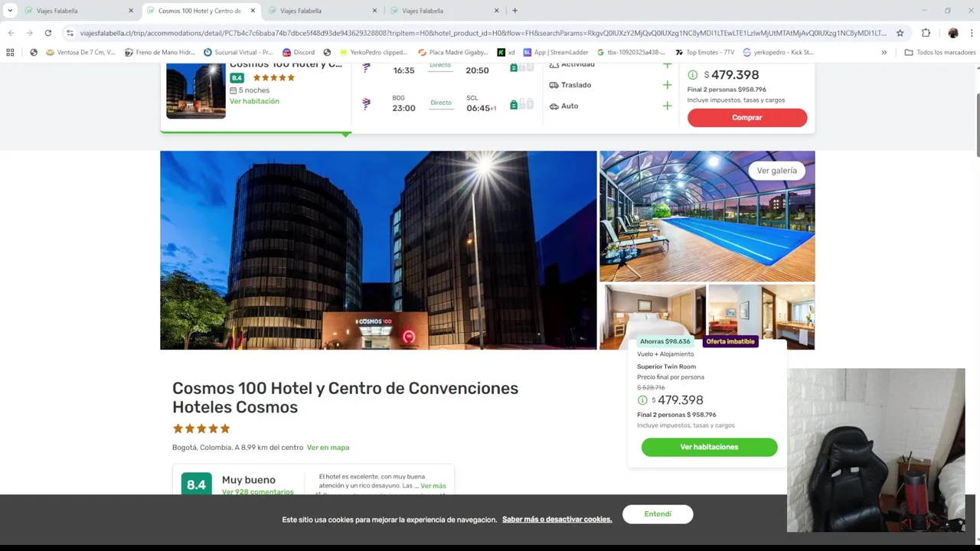The width and height of the screenshot is (980, 551).
Task: Click the Ahorras $98.636 label
Action: pos(665,341)
